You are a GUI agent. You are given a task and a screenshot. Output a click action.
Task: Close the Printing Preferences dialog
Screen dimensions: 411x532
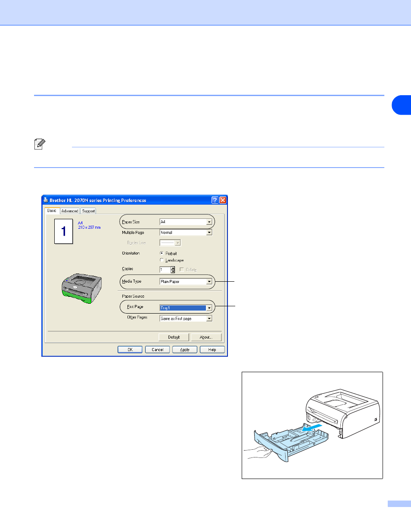[223, 200]
